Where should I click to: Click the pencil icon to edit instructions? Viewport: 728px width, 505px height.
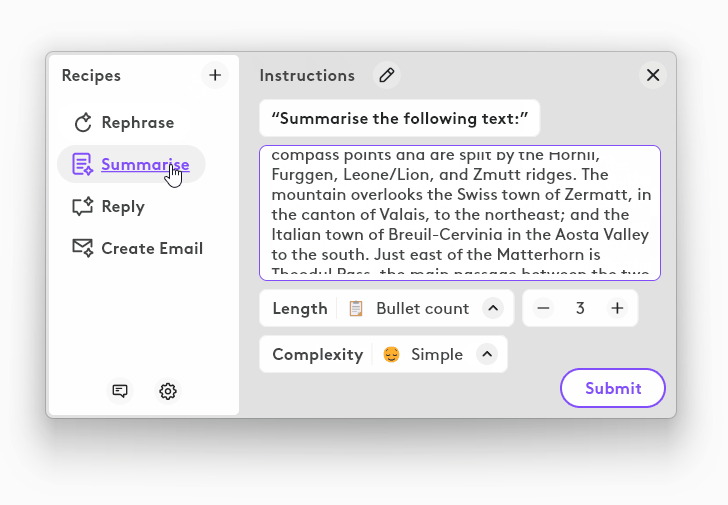click(386, 75)
